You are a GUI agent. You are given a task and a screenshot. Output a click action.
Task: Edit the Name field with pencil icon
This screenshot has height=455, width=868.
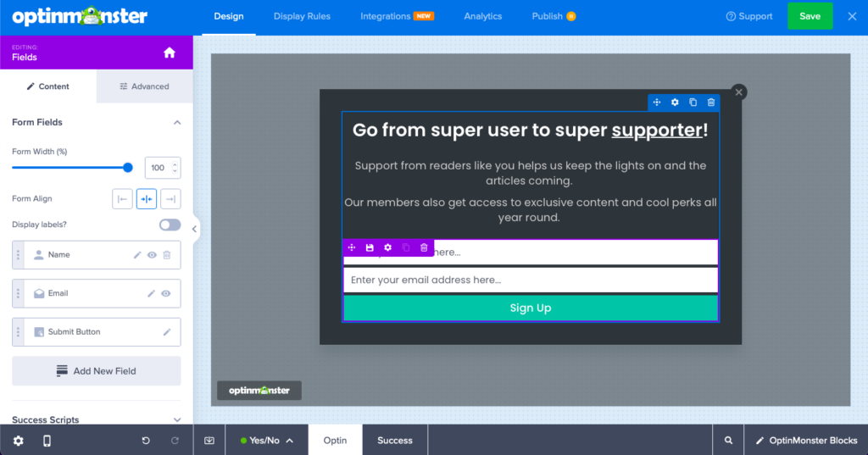[136, 255]
